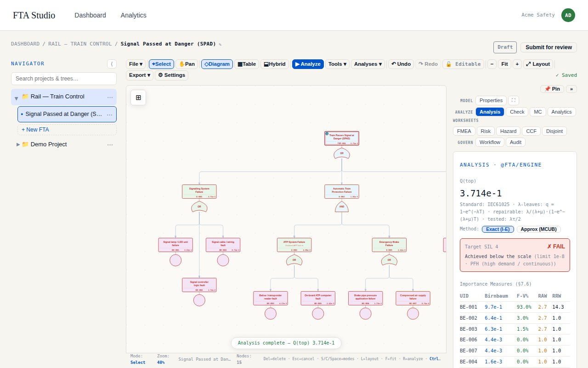
Task: Open the Tools dropdown
Action: pyautogui.click(x=337, y=64)
